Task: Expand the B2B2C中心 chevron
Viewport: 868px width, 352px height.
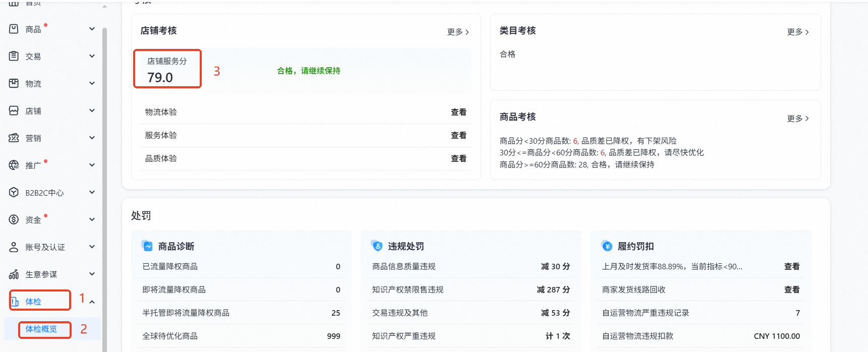Action: 92,192
